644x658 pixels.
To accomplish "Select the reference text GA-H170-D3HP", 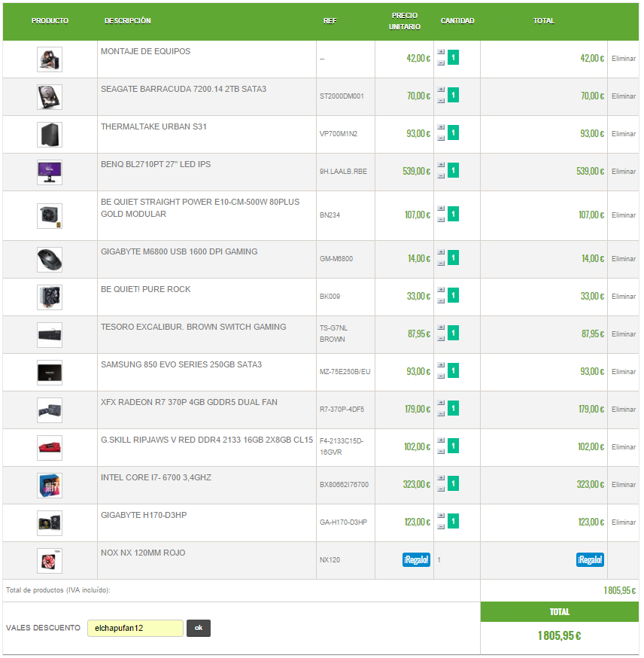I will tap(343, 522).
